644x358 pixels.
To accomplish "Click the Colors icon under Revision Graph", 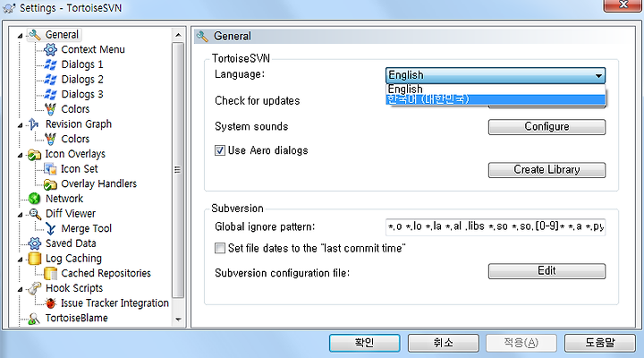I will pyautogui.click(x=50, y=139).
